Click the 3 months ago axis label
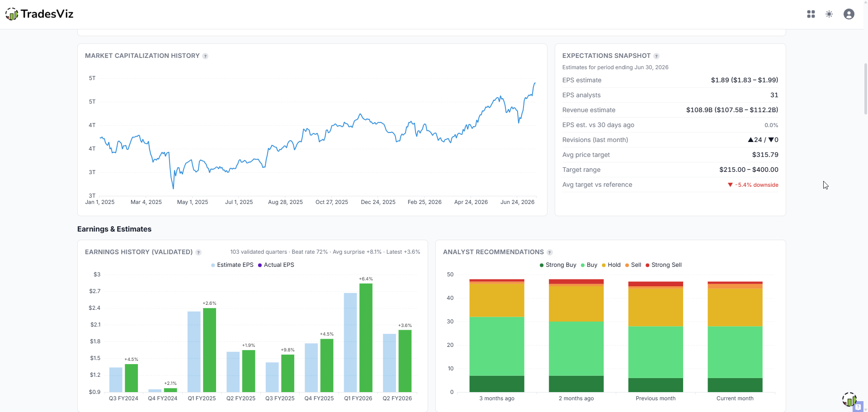The height and width of the screenshot is (412, 868). click(497, 398)
